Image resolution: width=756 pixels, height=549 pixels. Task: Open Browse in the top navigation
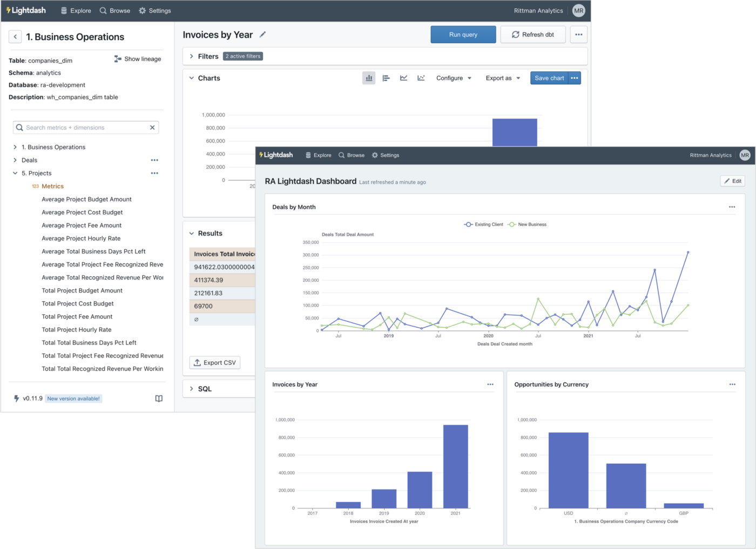click(x=115, y=11)
